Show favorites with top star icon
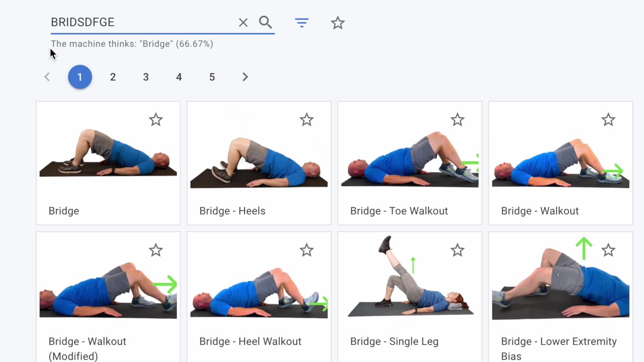Image resolution: width=644 pixels, height=362 pixels. click(x=338, y=23)
